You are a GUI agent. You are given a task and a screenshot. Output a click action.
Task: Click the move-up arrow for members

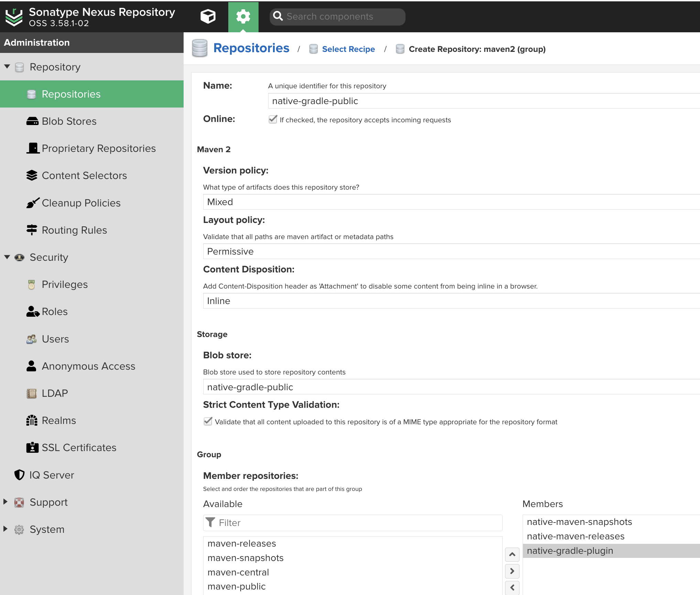click(512, 554)
